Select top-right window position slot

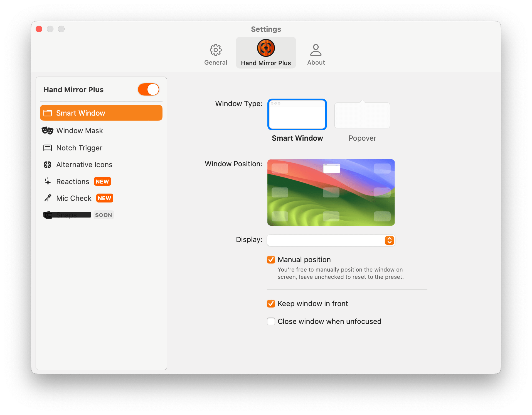[x=382, y=169]
